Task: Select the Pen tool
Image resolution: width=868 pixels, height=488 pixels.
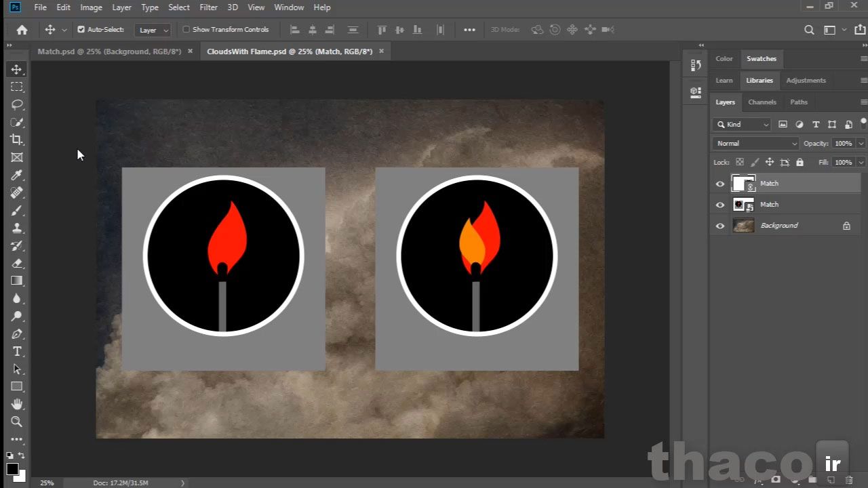Action: 17,333
